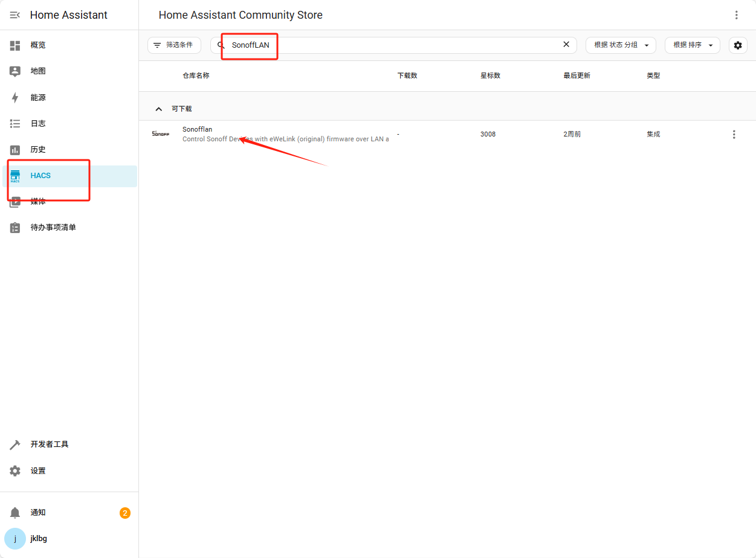Click into the SonoffLAN search field
756x558 pixels.
393,45
